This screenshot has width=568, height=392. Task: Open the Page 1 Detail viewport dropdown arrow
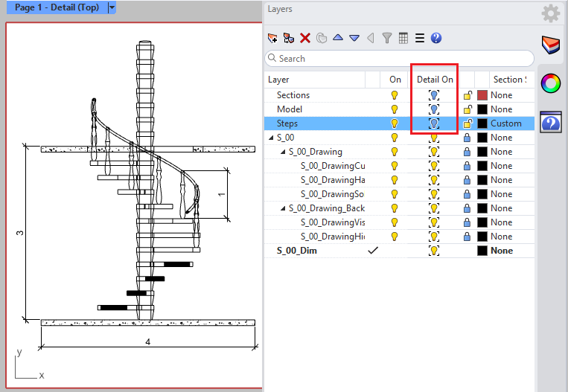click(x=112, y=7)
